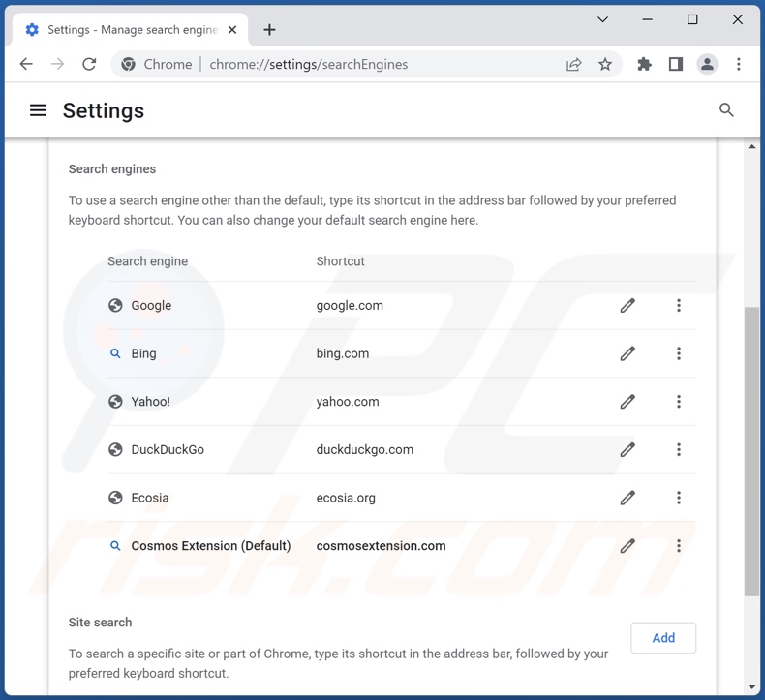Open Chrome's three-dot main menu
The height and width of the screenshot is (700, 765).
(x=739, y=65)
